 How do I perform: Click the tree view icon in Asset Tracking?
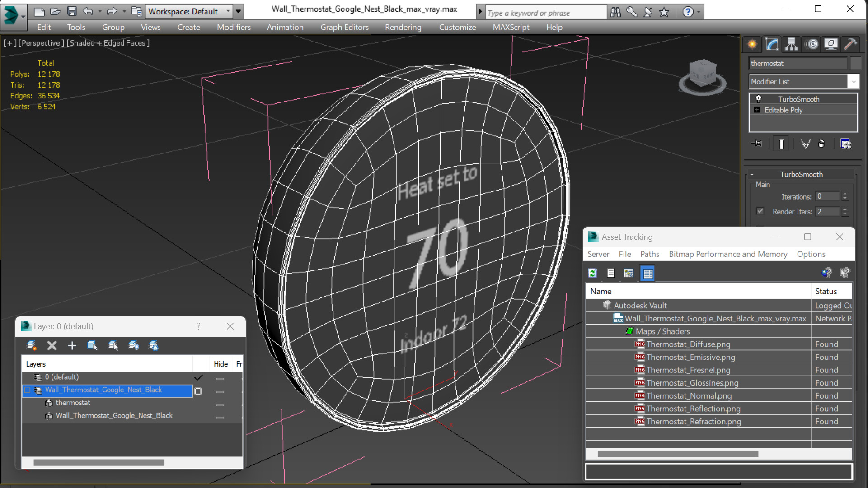629,273
